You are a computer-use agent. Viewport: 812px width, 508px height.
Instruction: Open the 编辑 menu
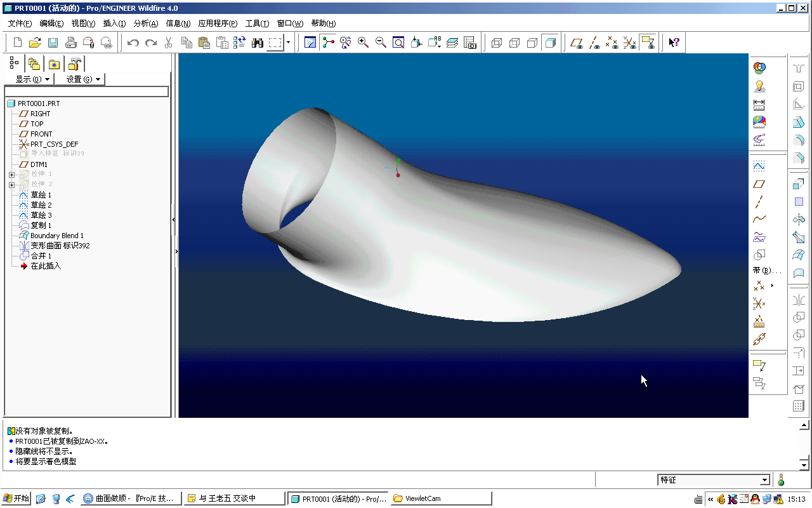point(51,23)
